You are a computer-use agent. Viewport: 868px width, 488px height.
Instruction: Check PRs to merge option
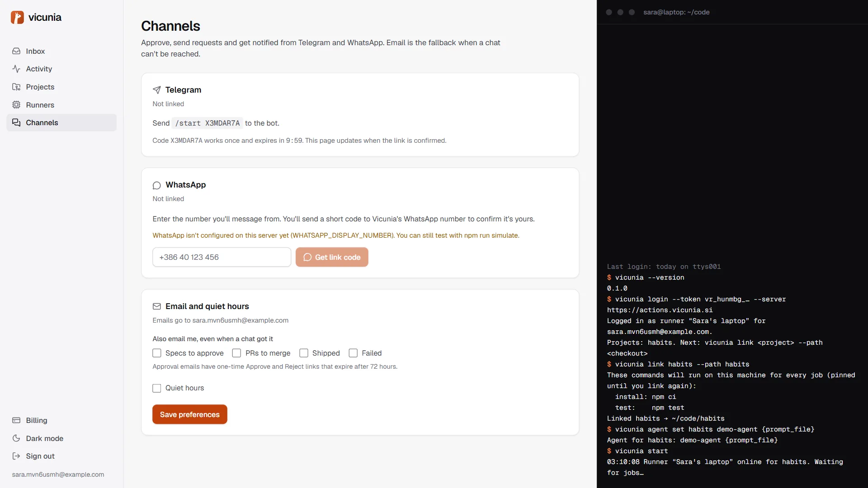tap(236, 353)
